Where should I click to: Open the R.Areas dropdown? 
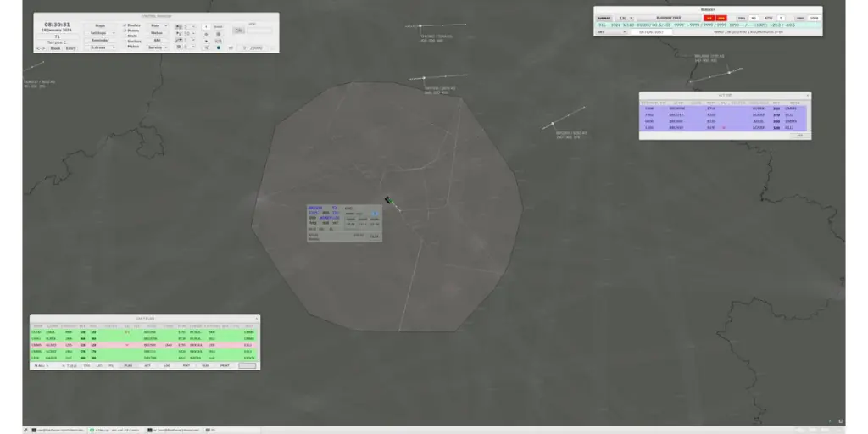click(101, 47)
